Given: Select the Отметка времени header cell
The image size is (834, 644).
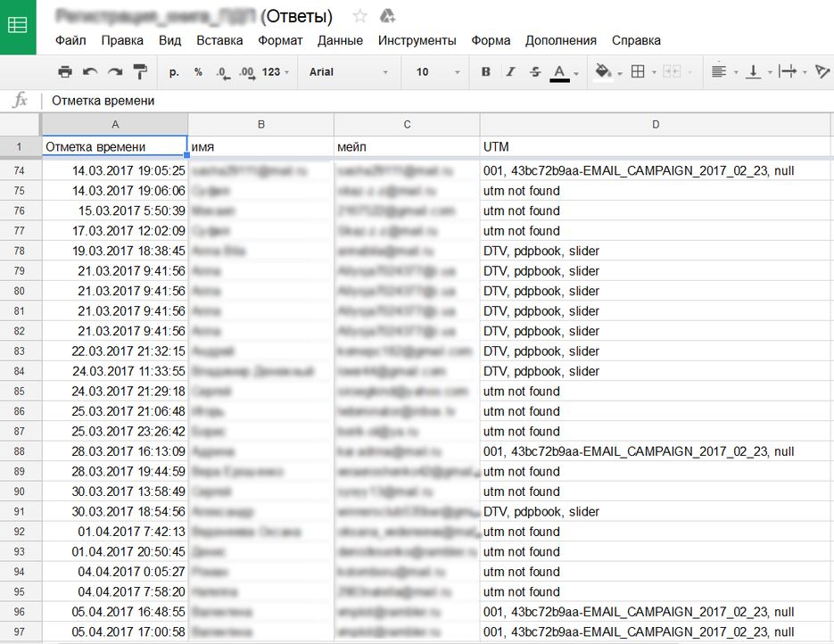Looking at the screenshot, I should pyautogui.click(x=114, y=147).
